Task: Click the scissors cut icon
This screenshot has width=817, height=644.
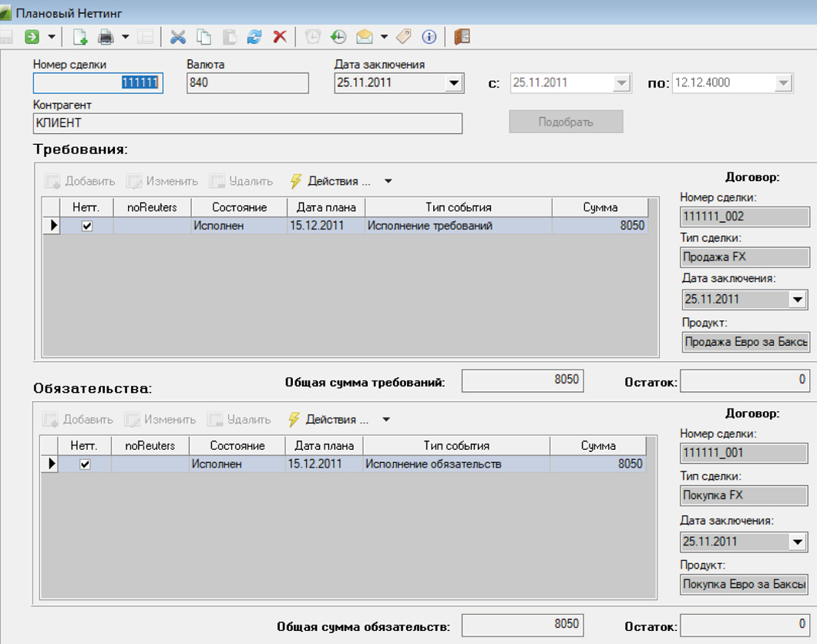Action: coord(178,36)
